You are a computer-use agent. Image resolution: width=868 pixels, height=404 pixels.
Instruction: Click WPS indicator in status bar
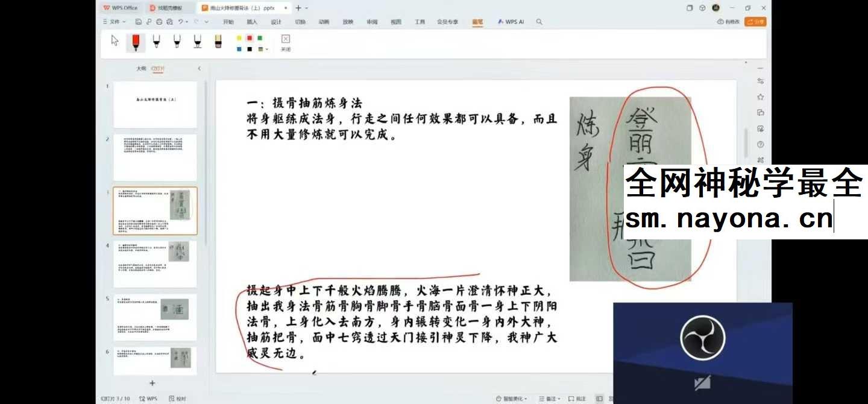148,399
